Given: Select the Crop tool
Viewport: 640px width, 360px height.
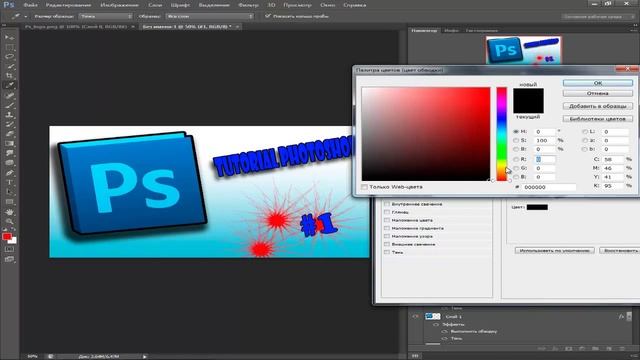Looking at the screenshot, I should point(9,76).
